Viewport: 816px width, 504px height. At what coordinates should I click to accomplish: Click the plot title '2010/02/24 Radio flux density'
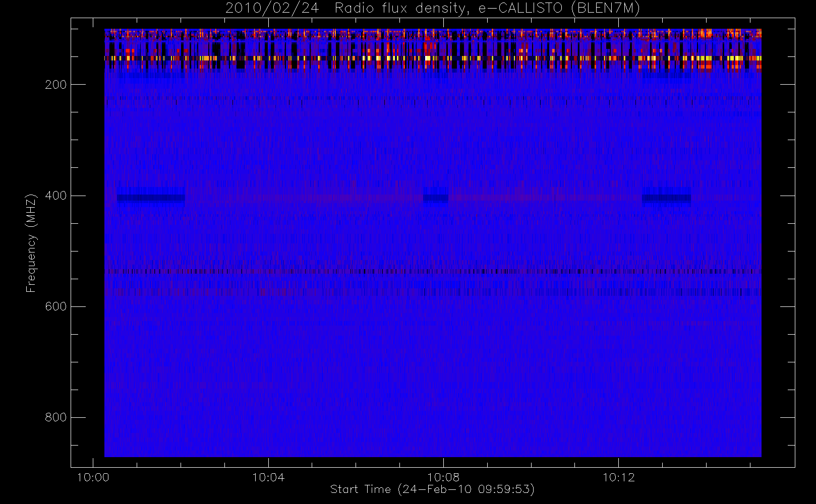[x=433, y=9]
